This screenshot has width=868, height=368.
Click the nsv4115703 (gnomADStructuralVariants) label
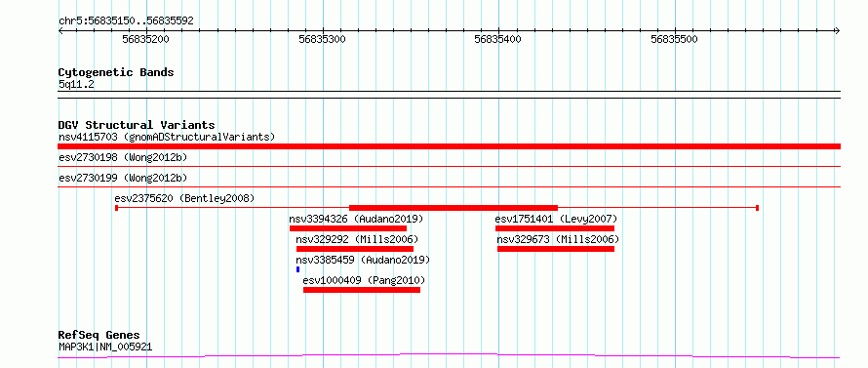167,137
